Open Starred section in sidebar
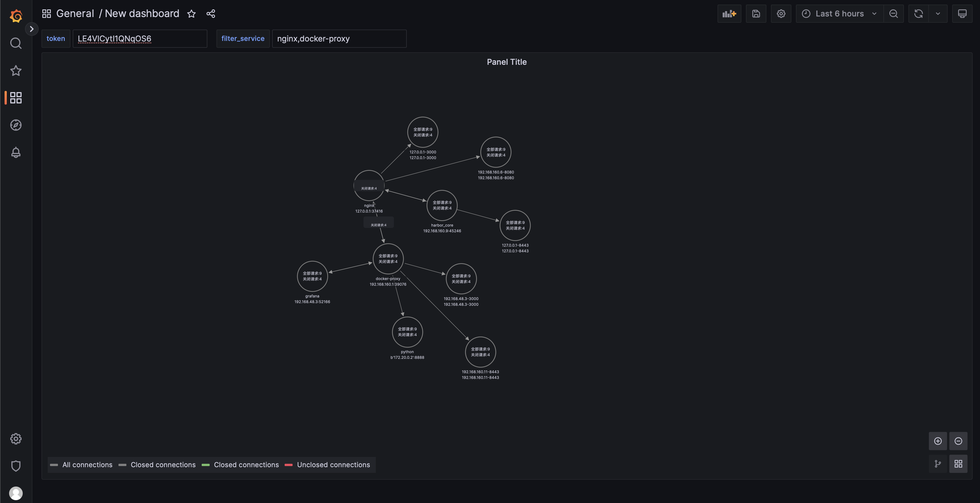 point(16,70)
